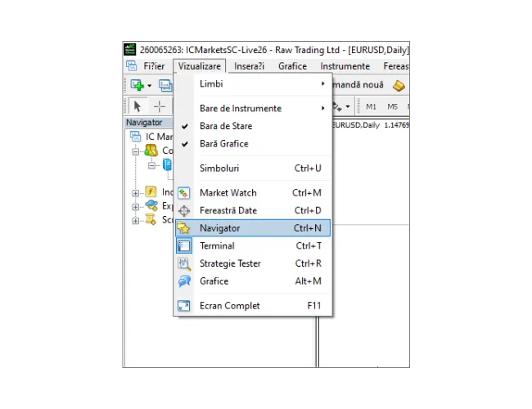The width and height of the screenshot is (532, 409).
Task: Click the Terminal panel icon
Action: (x=184, y=246)
